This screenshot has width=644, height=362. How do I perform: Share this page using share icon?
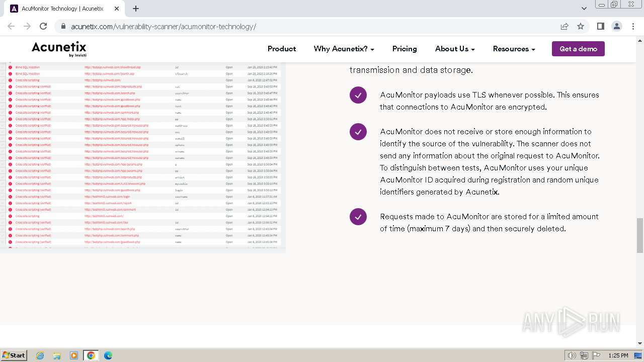click(x=565, y=26)
